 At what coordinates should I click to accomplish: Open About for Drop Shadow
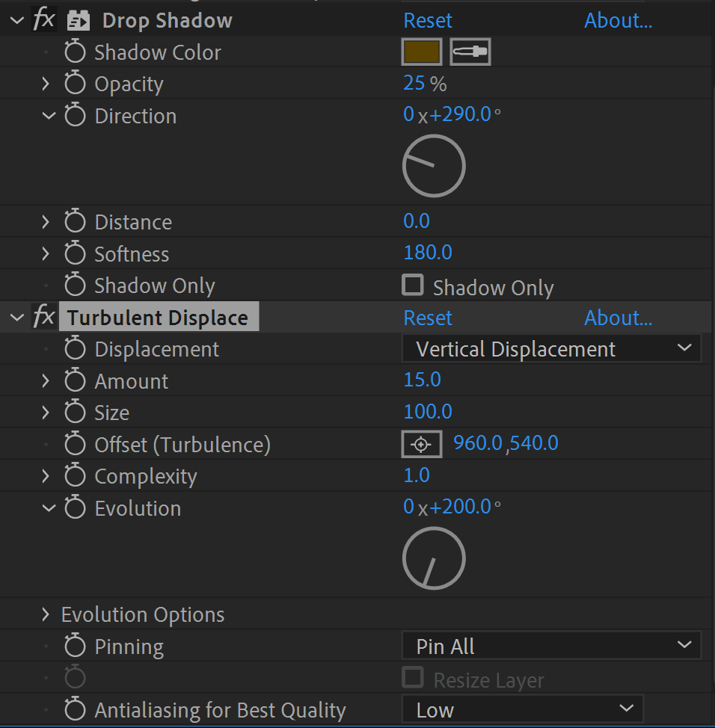click(618, 20)
